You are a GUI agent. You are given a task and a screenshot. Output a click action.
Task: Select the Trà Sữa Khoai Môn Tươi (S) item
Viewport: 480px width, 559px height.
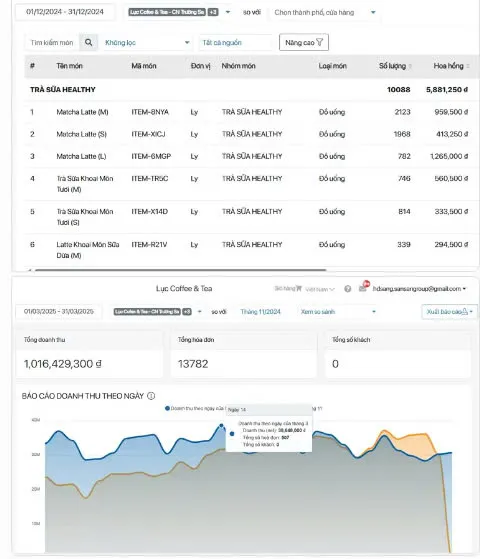tap(85, 217)
